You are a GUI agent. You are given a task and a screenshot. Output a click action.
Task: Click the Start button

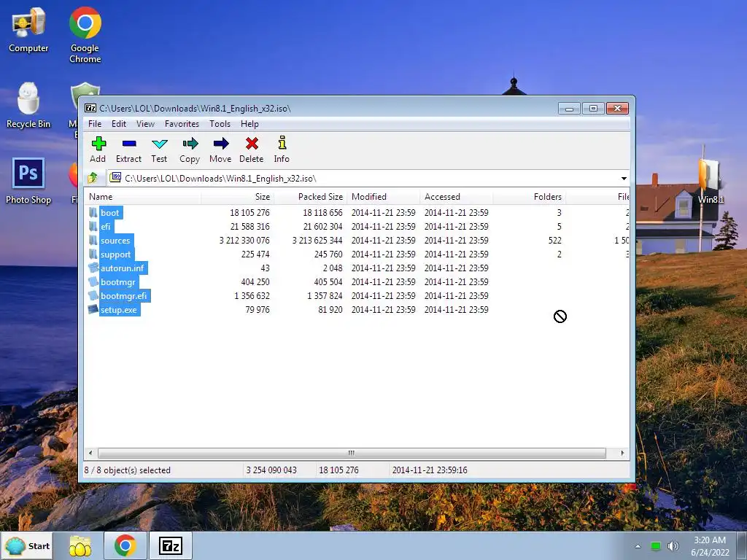(28, 545)
